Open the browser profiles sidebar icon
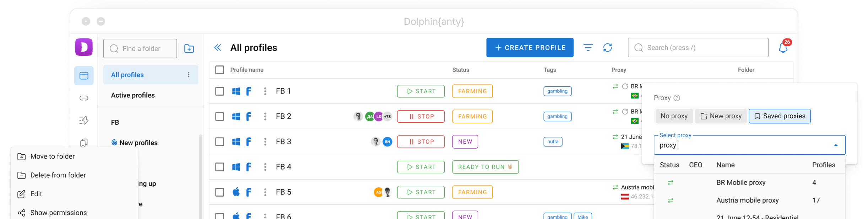868x219 pixels. [x=84, y=76]
